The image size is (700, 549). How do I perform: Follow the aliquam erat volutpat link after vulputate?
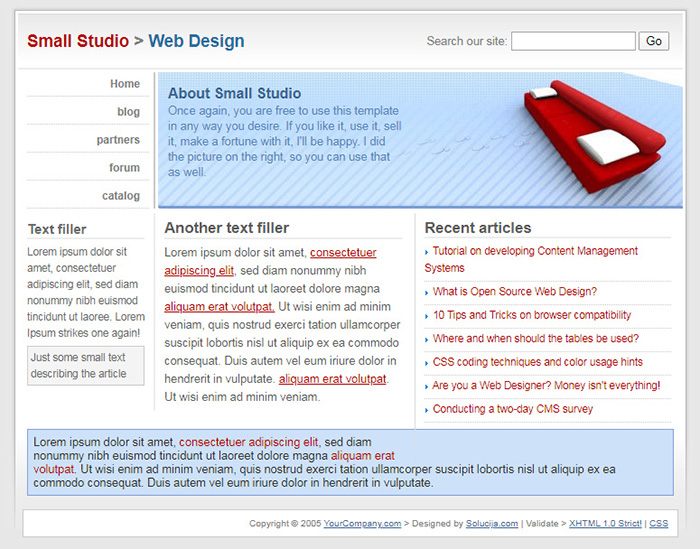point(333,379)
